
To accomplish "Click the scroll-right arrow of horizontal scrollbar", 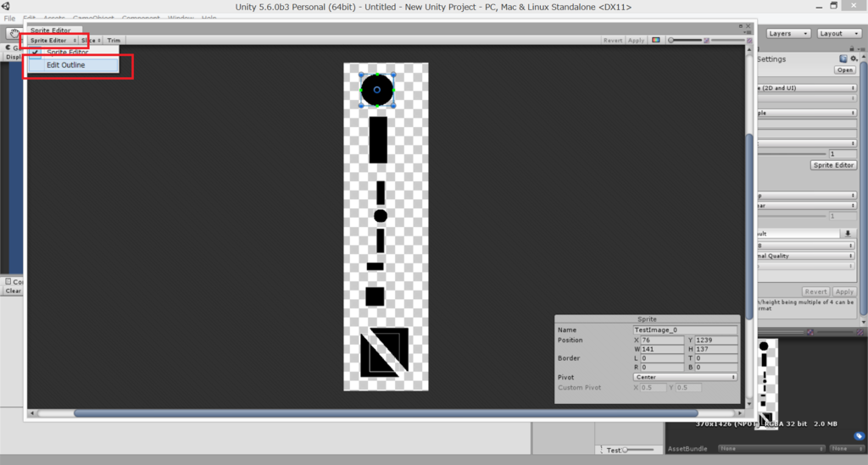I will coord(740,413).
